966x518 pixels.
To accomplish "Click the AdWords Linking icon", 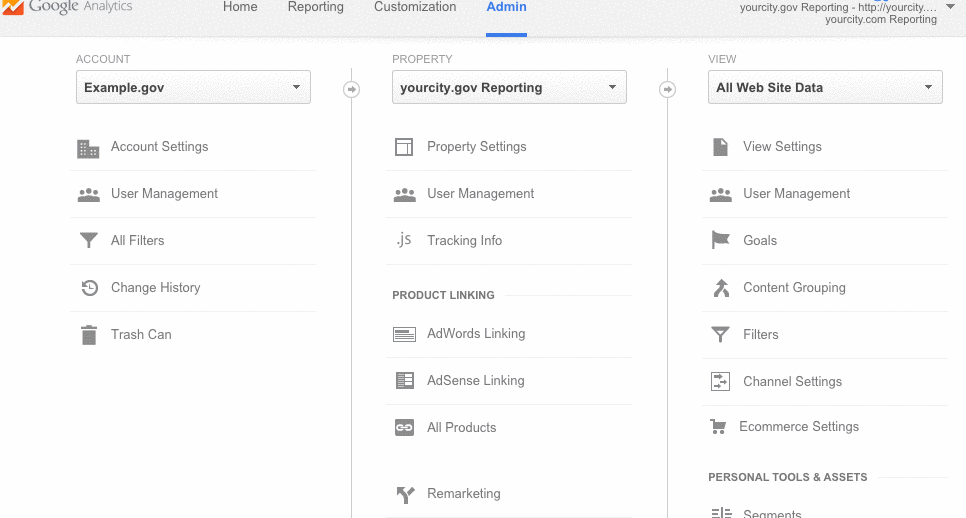I will pos(404,334).
